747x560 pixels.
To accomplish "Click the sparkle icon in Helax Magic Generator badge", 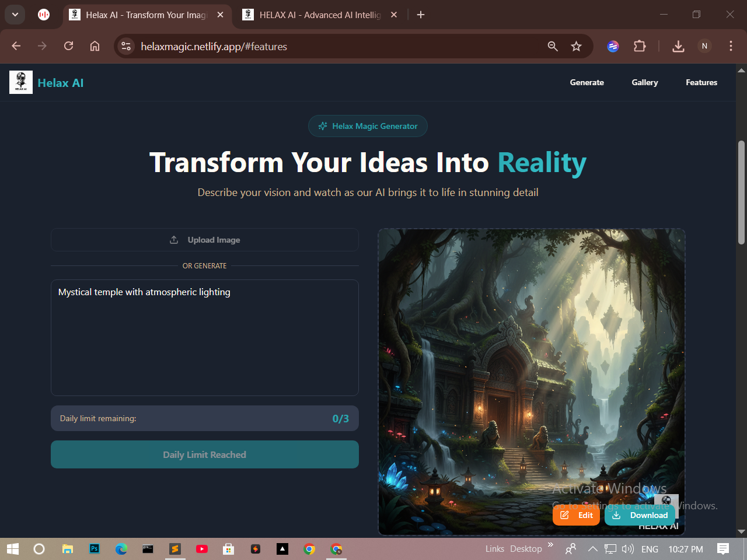I will (323, 126).
